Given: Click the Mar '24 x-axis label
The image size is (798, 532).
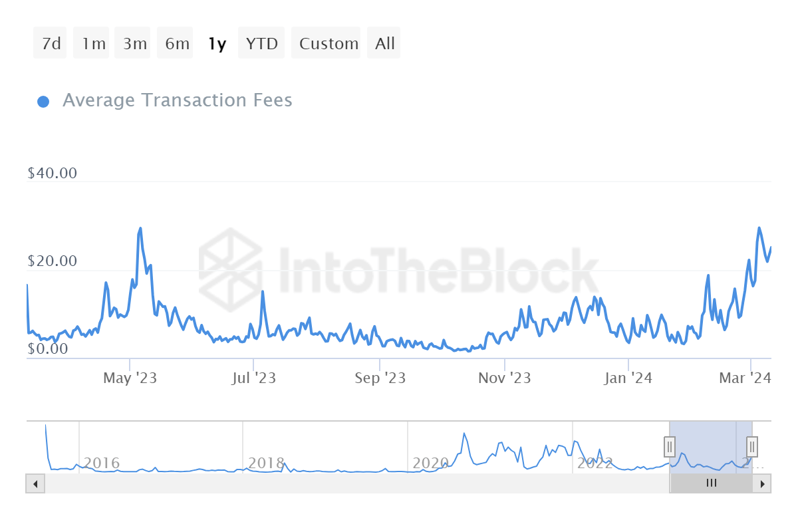Looking at the screenshot, I should pyautogui.click(x=745, y=378).
